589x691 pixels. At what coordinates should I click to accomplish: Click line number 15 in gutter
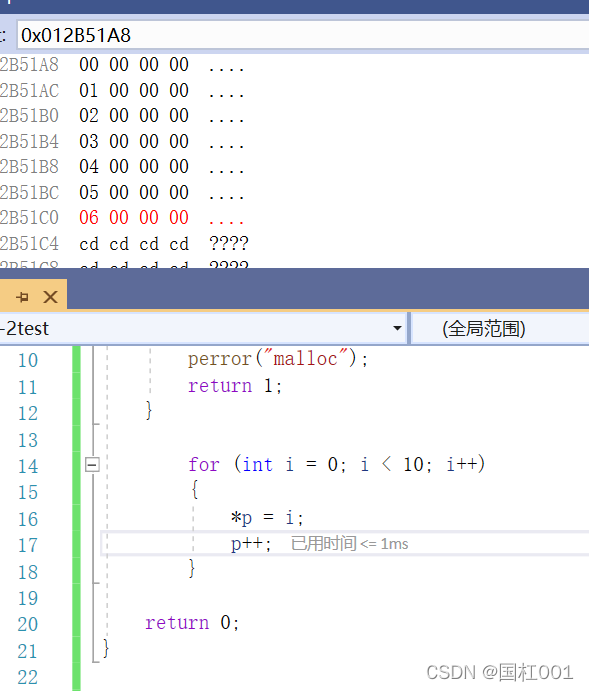point(28,492)
